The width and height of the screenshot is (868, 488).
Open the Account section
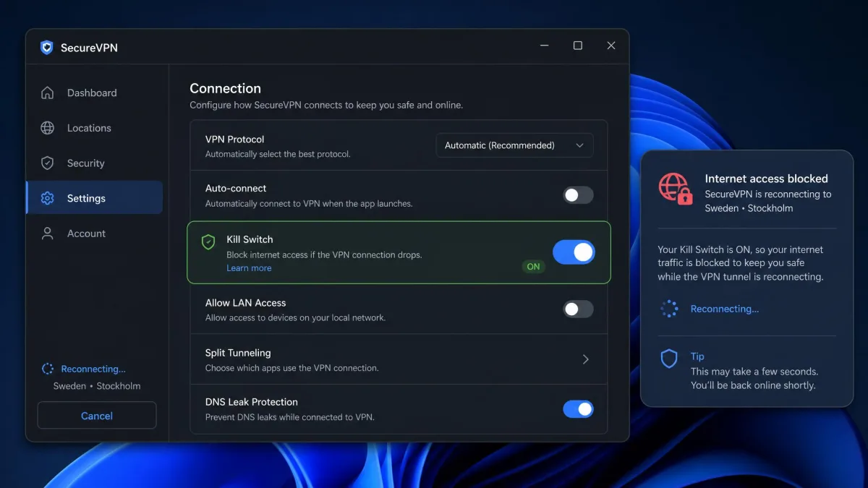94,234
